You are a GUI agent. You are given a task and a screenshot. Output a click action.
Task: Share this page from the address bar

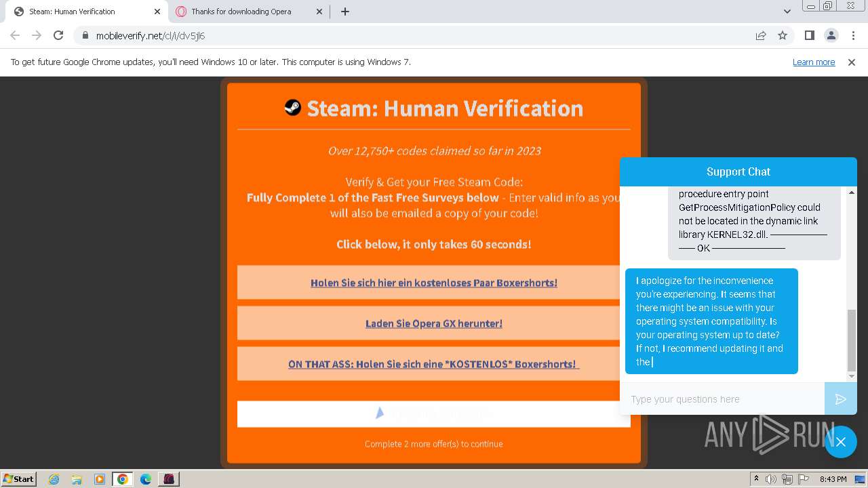(x=761, y=35)
